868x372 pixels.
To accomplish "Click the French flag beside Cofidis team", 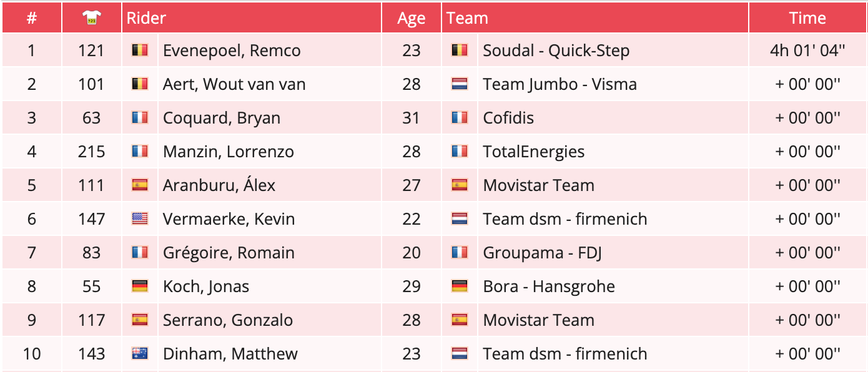I will [x=459, y=118].
